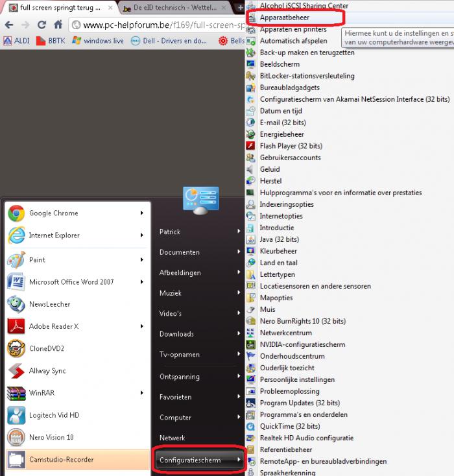Expand the WinRAR jump list arrow
Screen dimensions: 454x476
click(142, 393)
